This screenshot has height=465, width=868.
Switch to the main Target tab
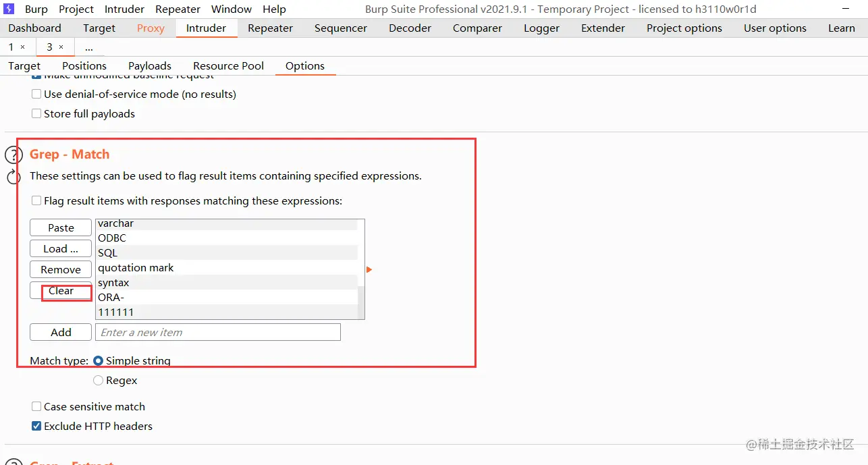pyautogui.click(x=99, y=28)
